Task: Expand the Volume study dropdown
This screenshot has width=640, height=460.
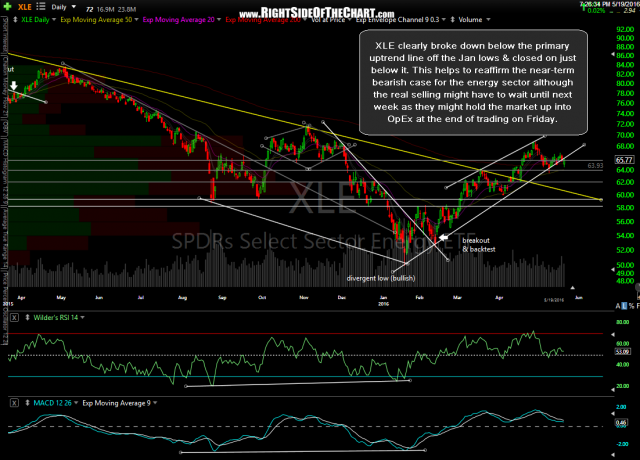Action: pos(488,20)
